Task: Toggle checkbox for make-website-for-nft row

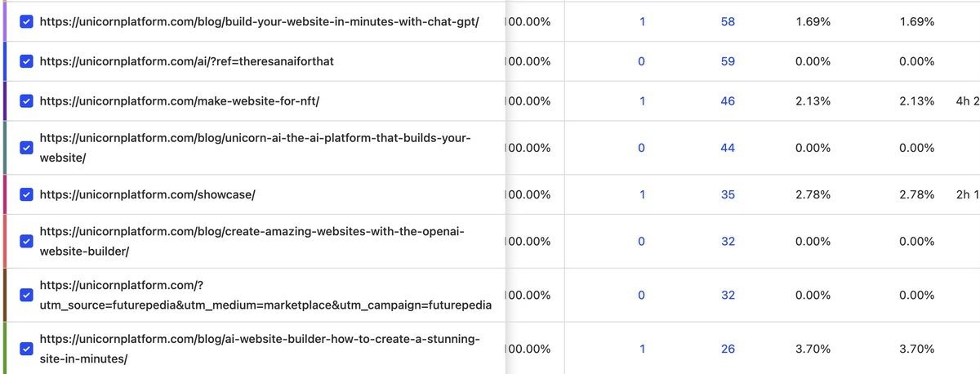Action: tap(26, 101)
